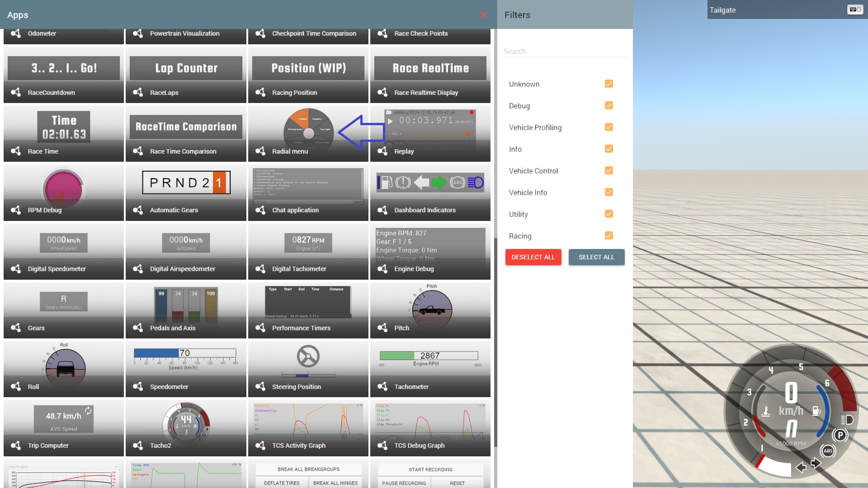Open the Trip Computer app preview

point(64,427)
